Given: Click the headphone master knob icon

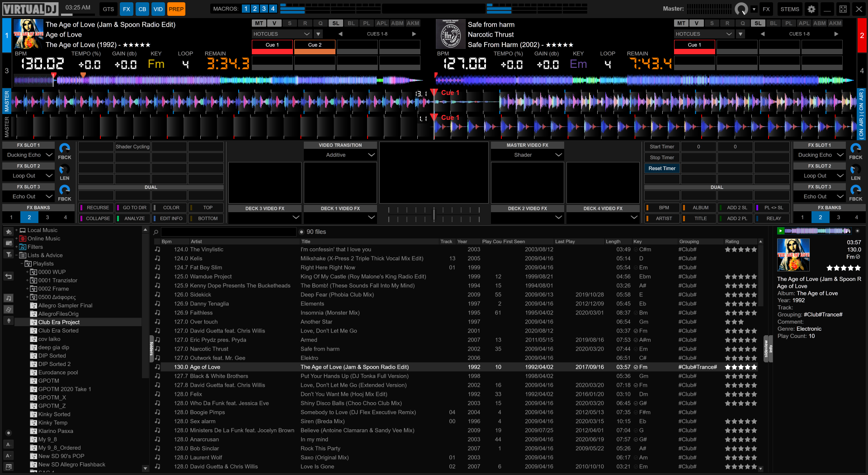Looking at the screenshot, I should (x=741, y=9).
